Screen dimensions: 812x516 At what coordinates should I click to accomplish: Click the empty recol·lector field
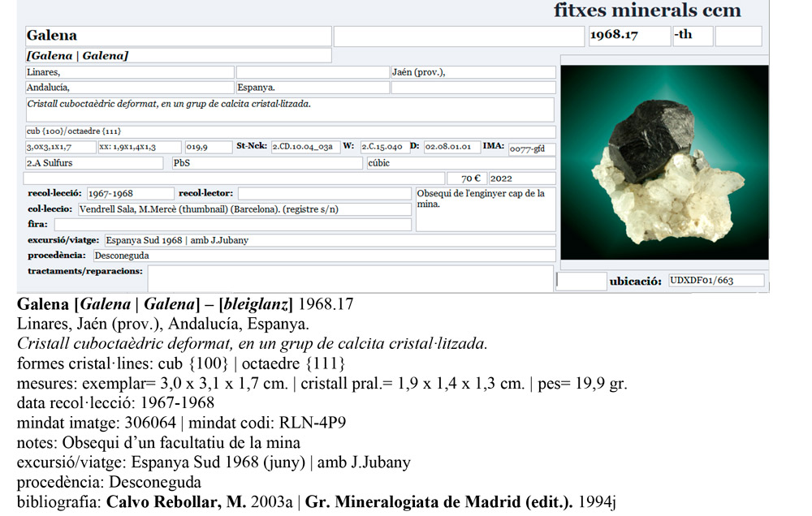pos(325,194)
